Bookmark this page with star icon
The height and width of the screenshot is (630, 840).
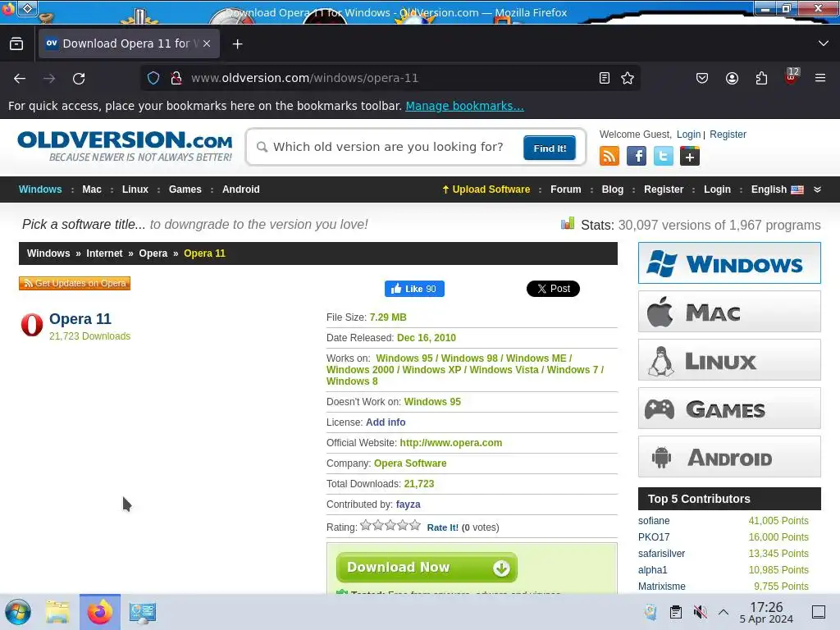(628, 78)
